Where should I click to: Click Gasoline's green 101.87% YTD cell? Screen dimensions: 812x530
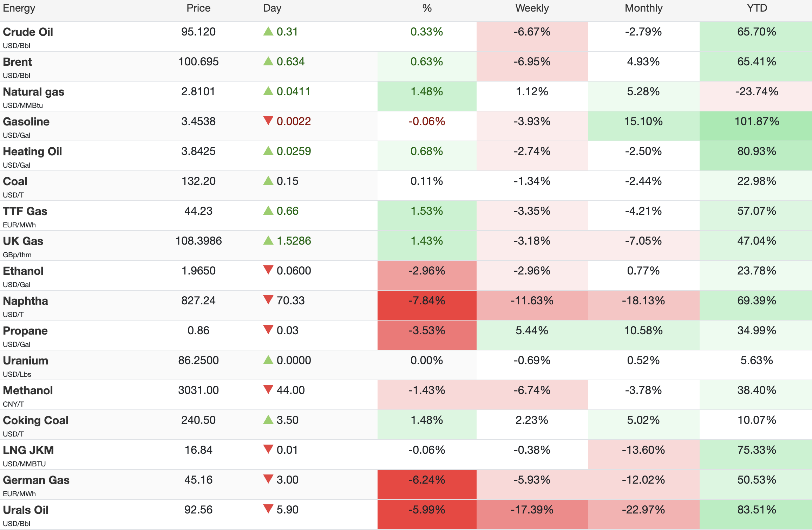[756, 126]
